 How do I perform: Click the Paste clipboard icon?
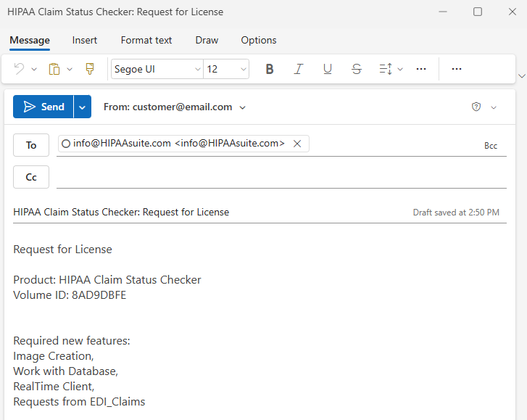54,69
